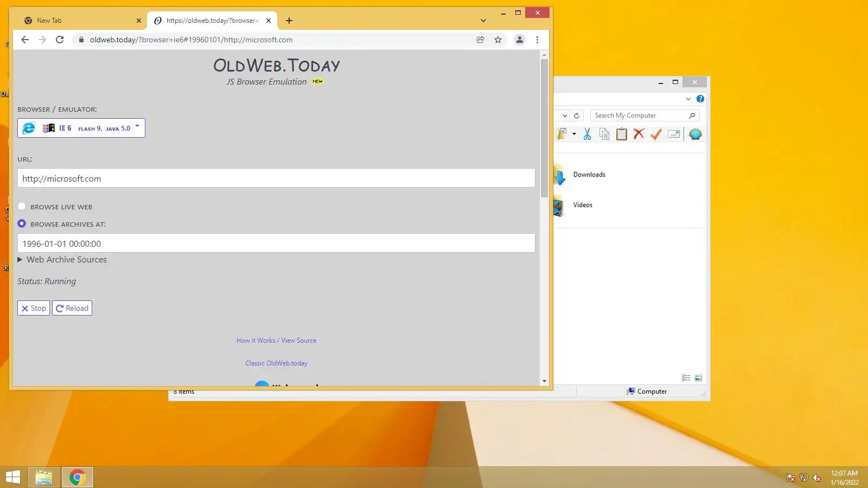Click the URL field showing http://microsoft.com
This screenshot has height=488, width=868.
pos(276,178)
